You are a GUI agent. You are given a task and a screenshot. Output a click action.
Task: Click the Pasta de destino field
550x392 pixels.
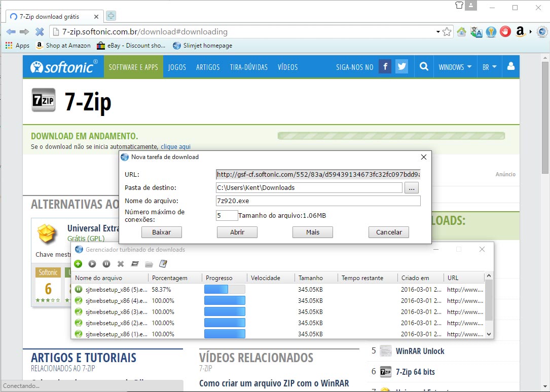pos(309,188)
